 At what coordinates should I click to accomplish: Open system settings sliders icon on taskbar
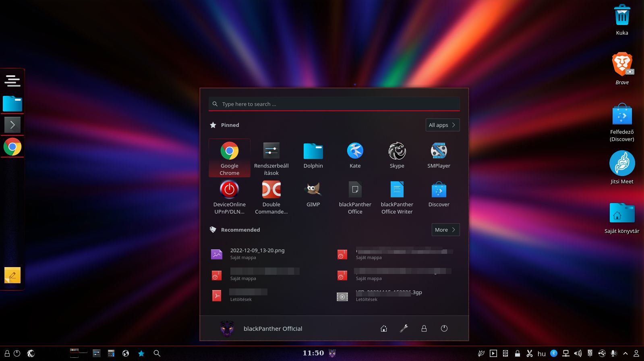[97, 353]
